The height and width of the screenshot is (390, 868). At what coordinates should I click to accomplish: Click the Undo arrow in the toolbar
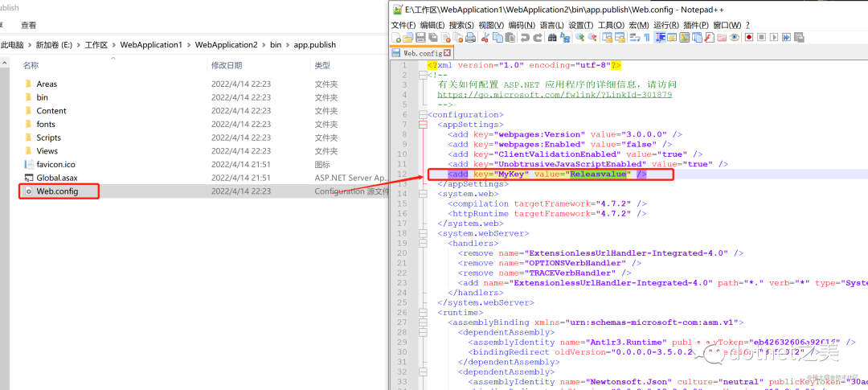pos(525,38)
